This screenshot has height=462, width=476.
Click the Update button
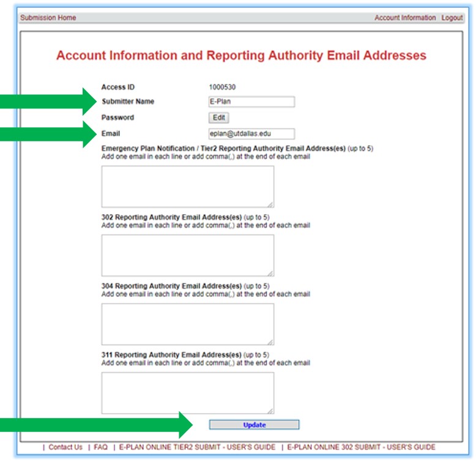(x=255, y=425)
